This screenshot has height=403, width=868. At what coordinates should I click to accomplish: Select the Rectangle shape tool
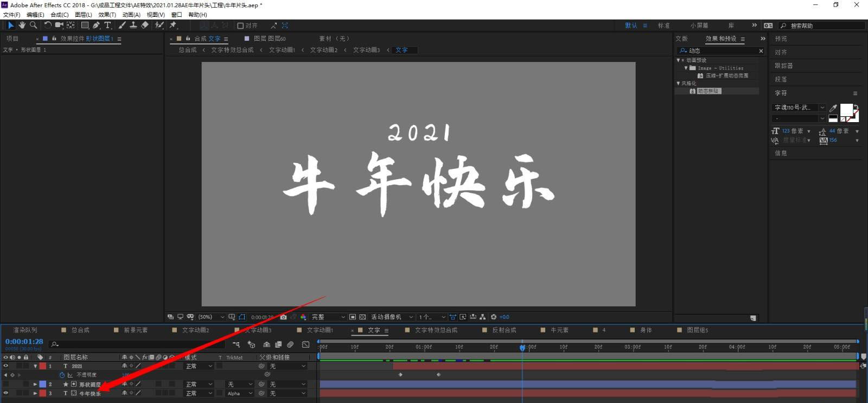pyautogui.click(x=85, y=25)
